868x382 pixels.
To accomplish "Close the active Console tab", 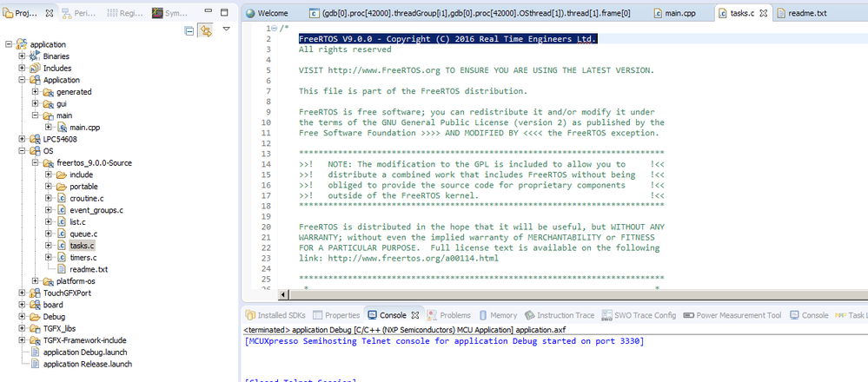I will [x=415, y=315].
